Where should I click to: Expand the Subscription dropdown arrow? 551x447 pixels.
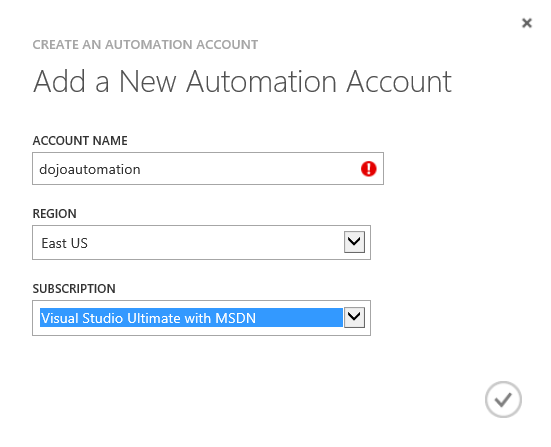[354, 317]
